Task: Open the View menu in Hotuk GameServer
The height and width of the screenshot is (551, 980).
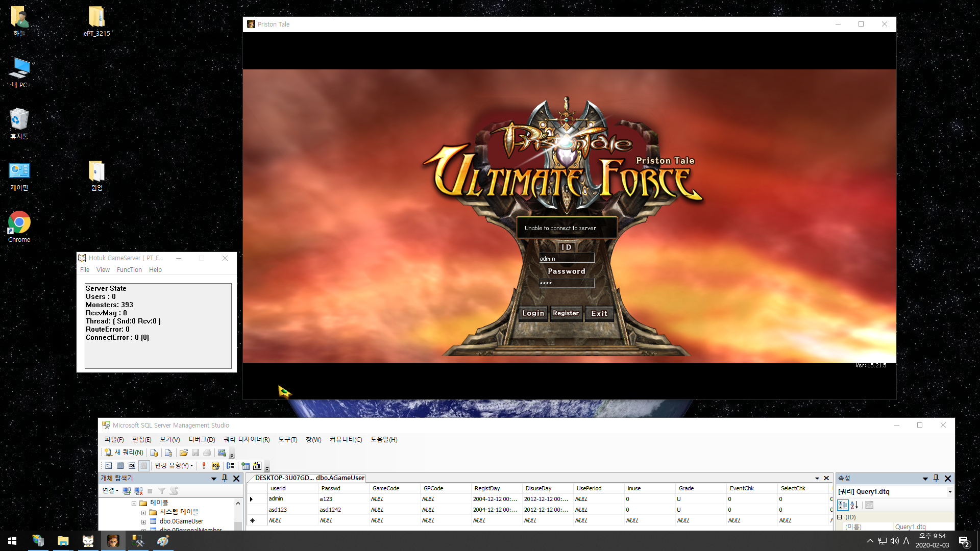Action: (103, 270)
